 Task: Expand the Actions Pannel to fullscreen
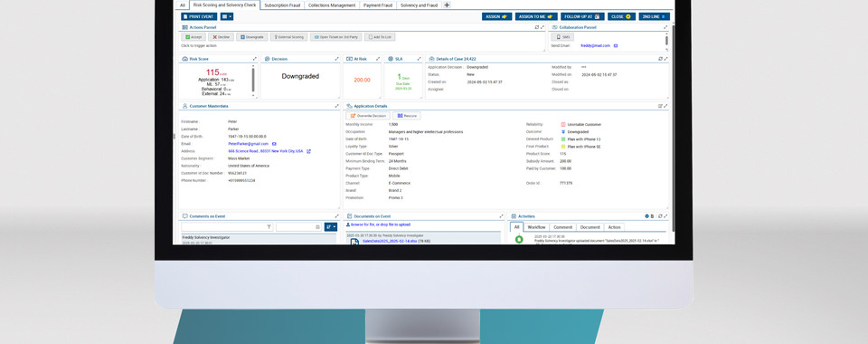[x=542, y=27]
